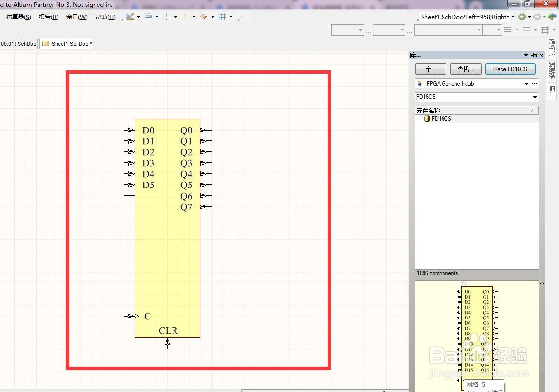
Task: Open the simulation sources dropdown arrow
Action: (213, 17)
